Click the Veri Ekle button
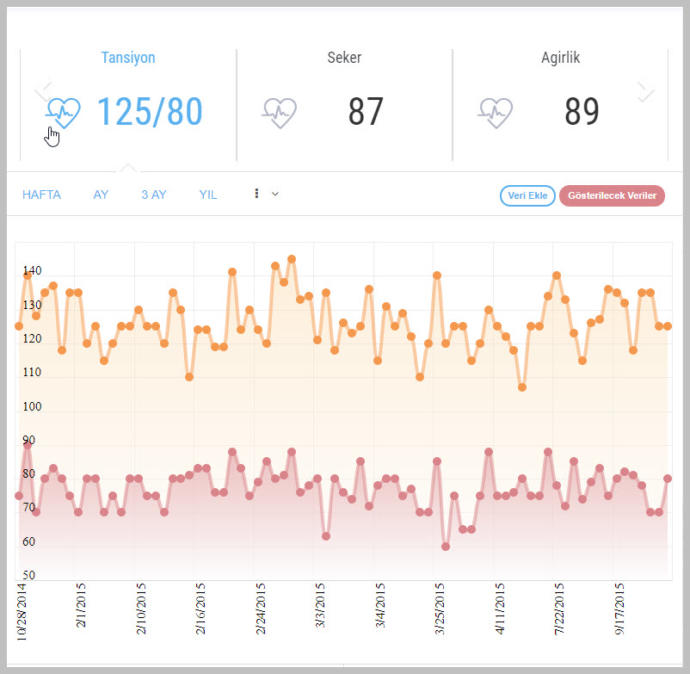 (x=528, y=196)
